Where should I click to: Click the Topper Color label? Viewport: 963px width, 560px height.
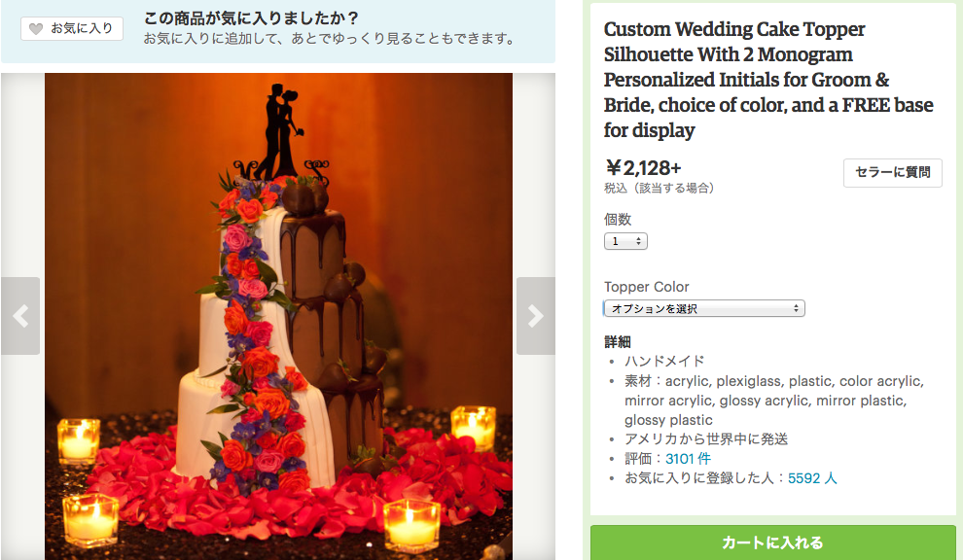pyautogui.click(x=646, y=287)
